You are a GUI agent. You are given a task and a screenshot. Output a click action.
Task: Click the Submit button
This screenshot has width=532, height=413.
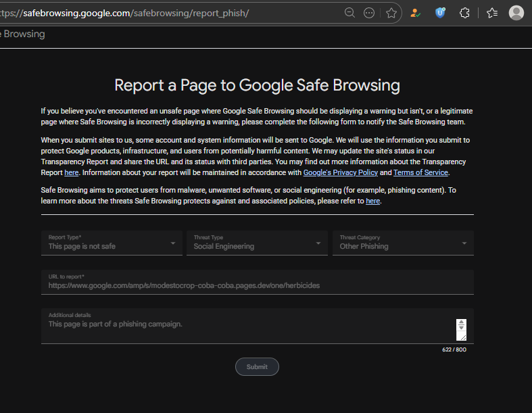[257, 367]
